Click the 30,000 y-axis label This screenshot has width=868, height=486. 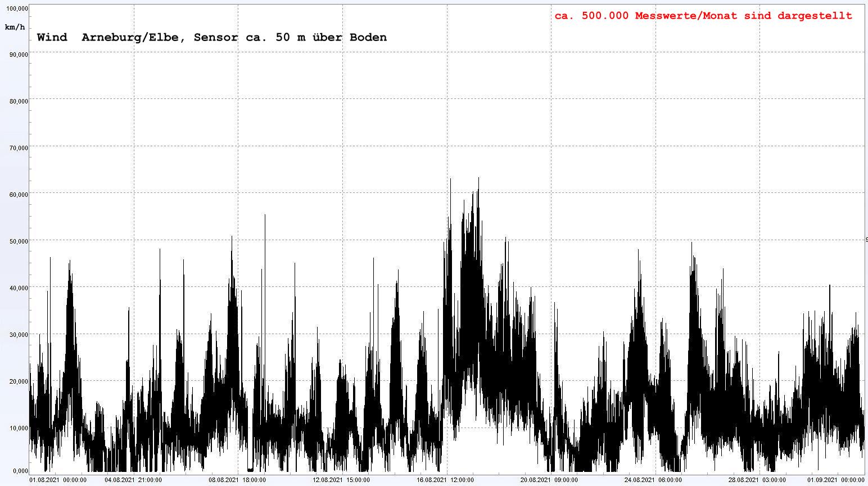click(x=19, y=335)
